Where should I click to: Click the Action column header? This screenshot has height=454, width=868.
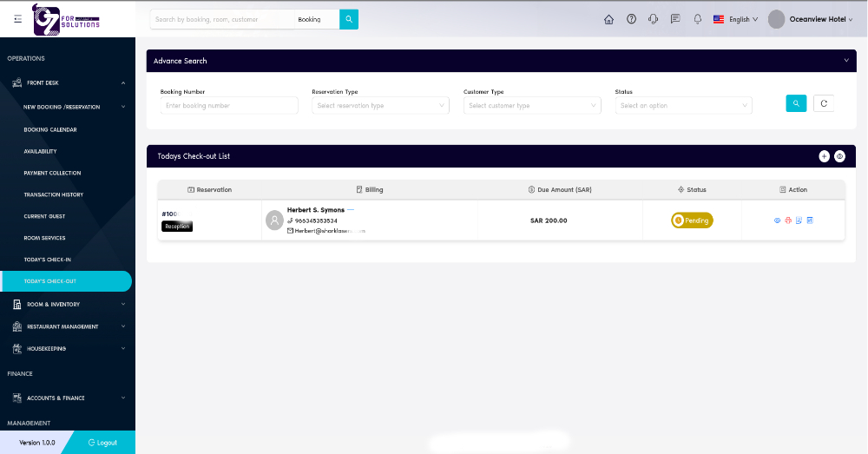point(793,189)
